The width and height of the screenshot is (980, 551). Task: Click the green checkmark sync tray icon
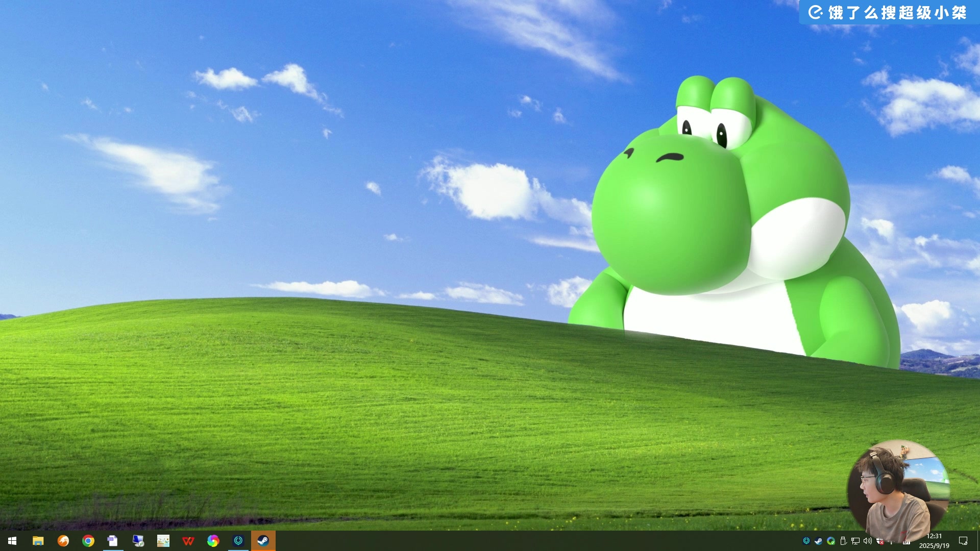tap(831, 541)
